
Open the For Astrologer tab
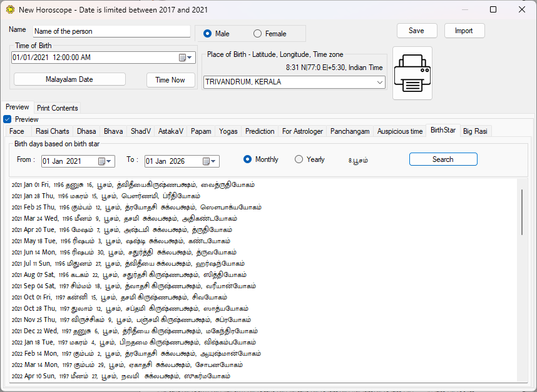tap(302, 131)
